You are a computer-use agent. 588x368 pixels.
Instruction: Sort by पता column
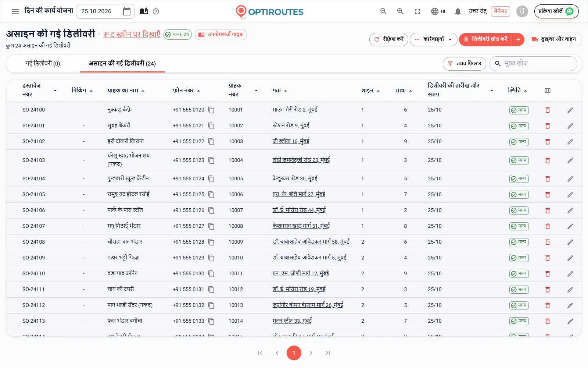click(x=280, y=91)
